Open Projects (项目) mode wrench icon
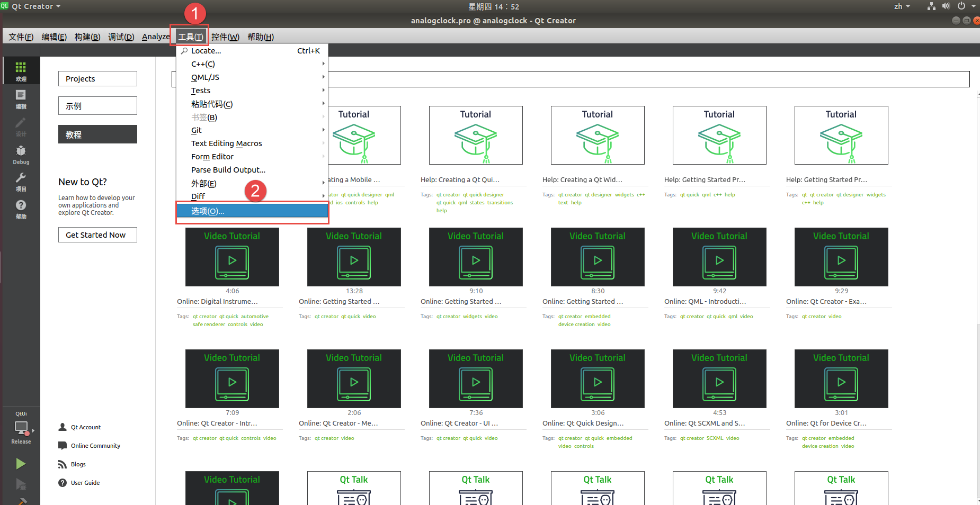This screenshot has width=980, height=505. click(21, 182)
